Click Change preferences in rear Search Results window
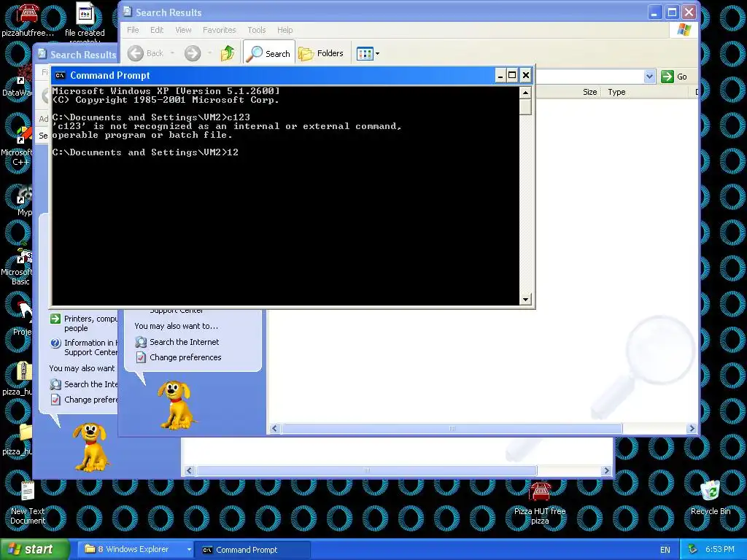Screen dimensions: 747x560 point(90,400)
